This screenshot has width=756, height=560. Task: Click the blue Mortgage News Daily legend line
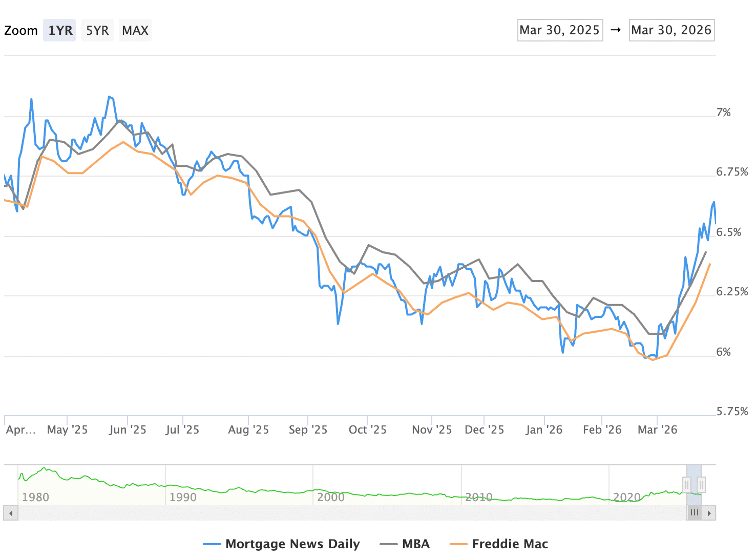212,544
